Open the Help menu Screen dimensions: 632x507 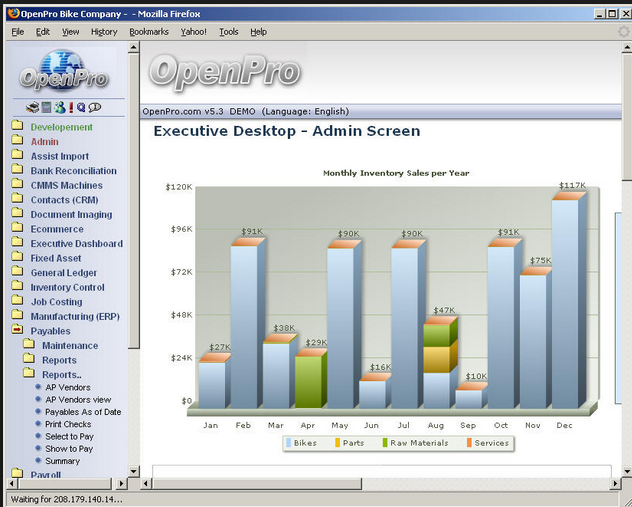click(258, 32)
